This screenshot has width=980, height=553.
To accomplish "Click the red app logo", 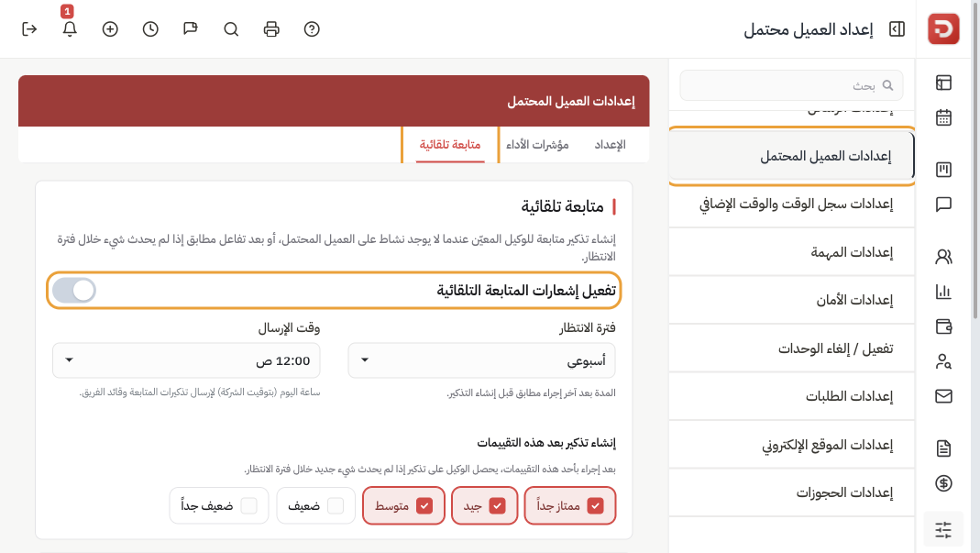I will pos(943,28).
